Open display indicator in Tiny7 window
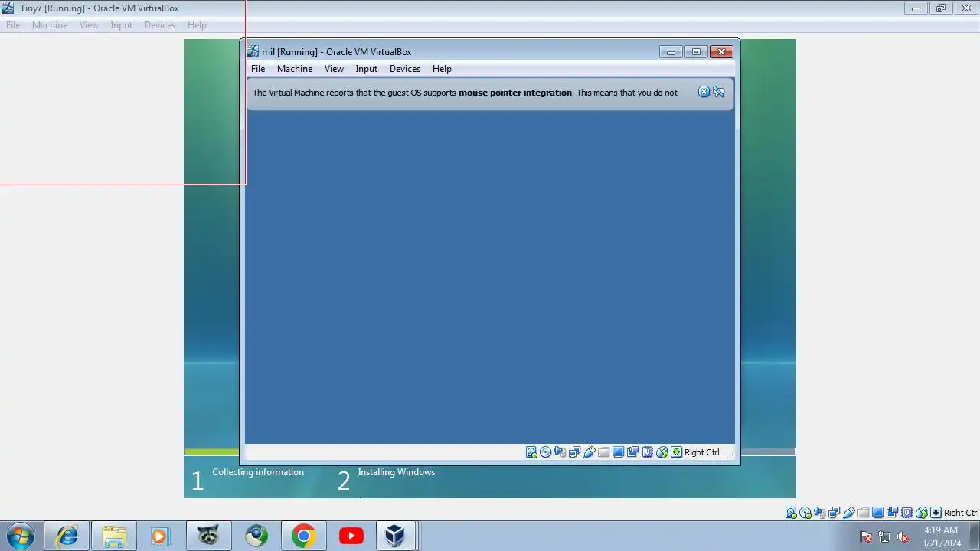Image resolution: width=980 pixels, height=551 pixels. point(878,513)
